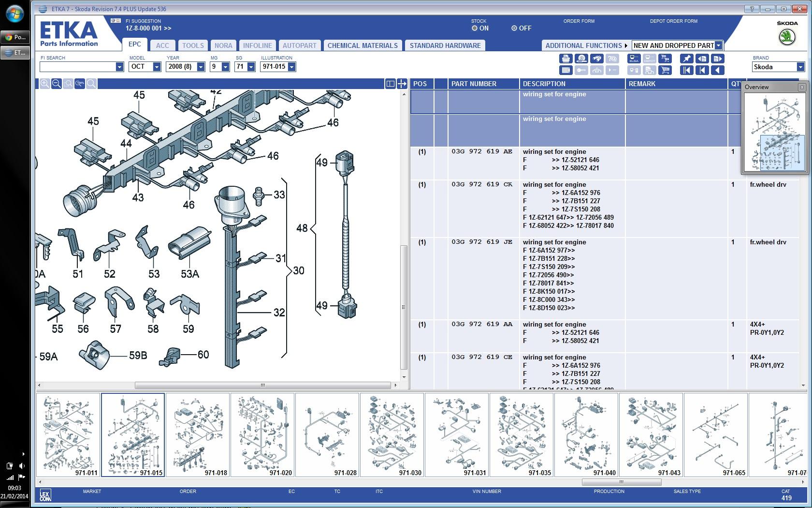Click the illustration vertical scrollbar thumb

point(404,307)
